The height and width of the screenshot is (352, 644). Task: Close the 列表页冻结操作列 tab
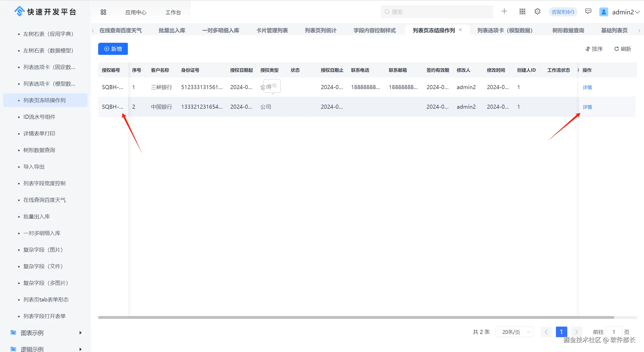[x=460, y=30]
